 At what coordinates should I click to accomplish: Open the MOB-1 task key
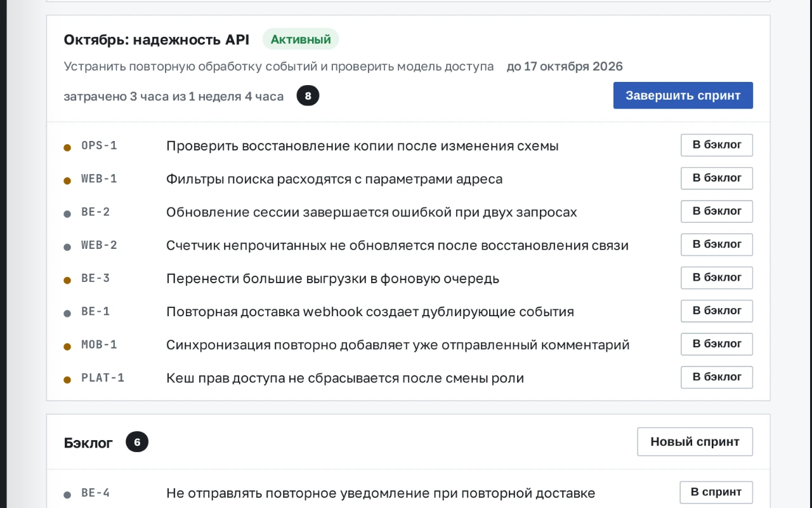coord(100,344)
